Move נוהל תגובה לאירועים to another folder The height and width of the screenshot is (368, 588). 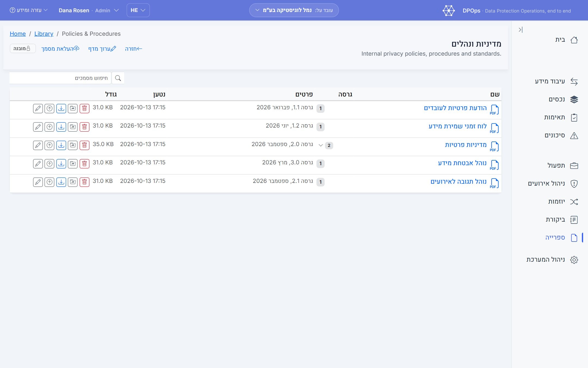(x=73, y=182)
